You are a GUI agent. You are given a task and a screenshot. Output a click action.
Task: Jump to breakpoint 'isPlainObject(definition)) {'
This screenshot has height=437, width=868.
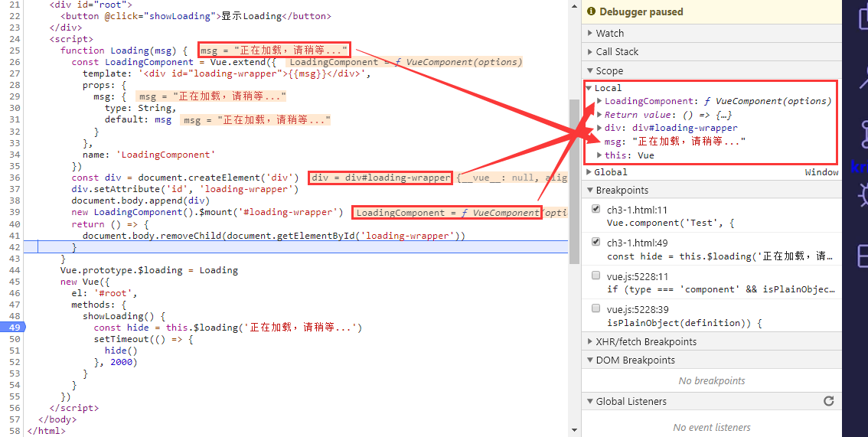(x=684, y=323)
